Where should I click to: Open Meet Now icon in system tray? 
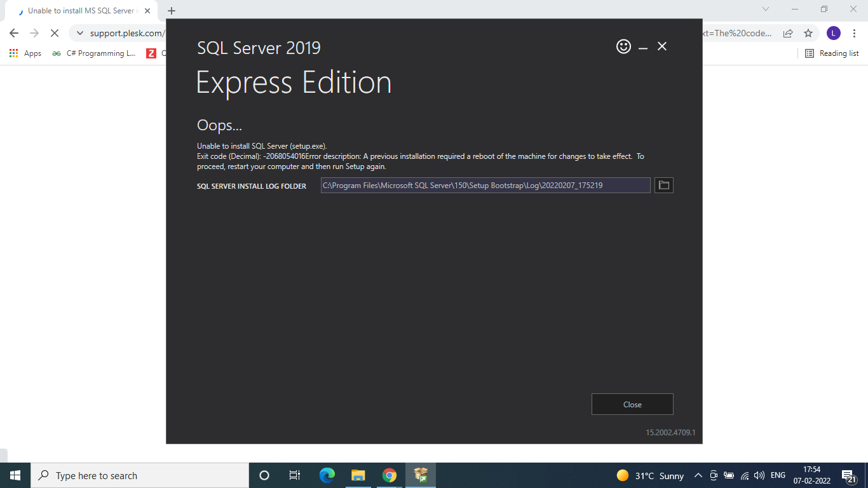pos(714,475)
